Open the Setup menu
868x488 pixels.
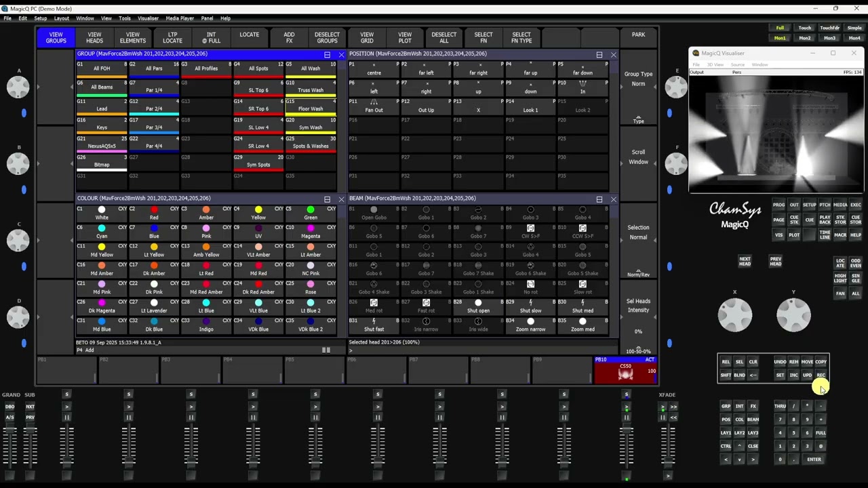pos(41,18)
